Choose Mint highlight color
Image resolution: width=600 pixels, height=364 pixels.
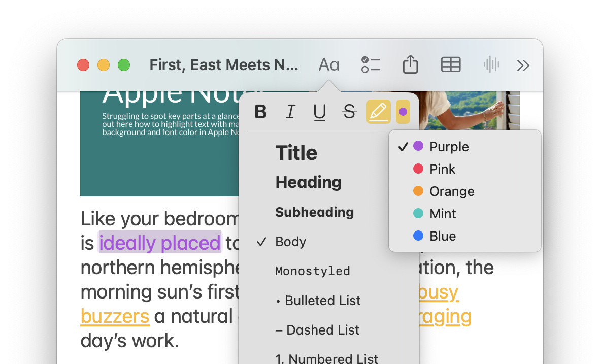tap(464, 213)
